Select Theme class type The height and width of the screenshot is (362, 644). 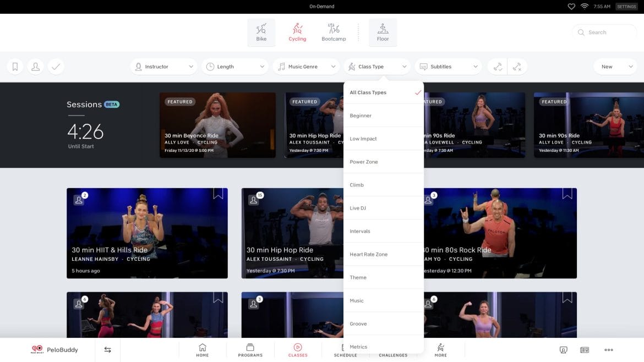coord(384,277)
